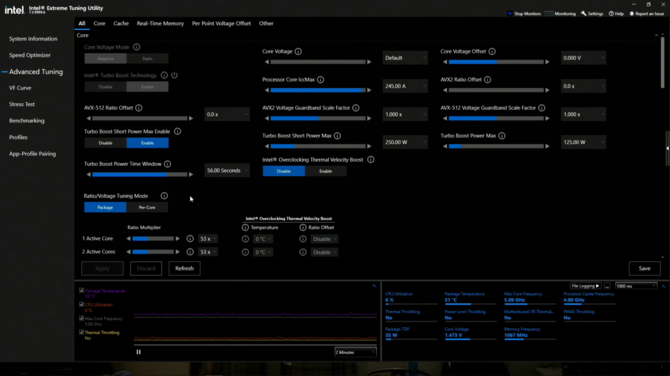Viewport: 670px width, 376px height.
Task: Click info icon beside Processor Core IccMax
Action: [320, 79]
